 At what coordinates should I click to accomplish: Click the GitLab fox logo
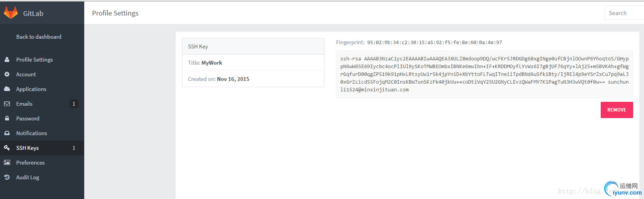pyautogui.click(x=11, y=13)
